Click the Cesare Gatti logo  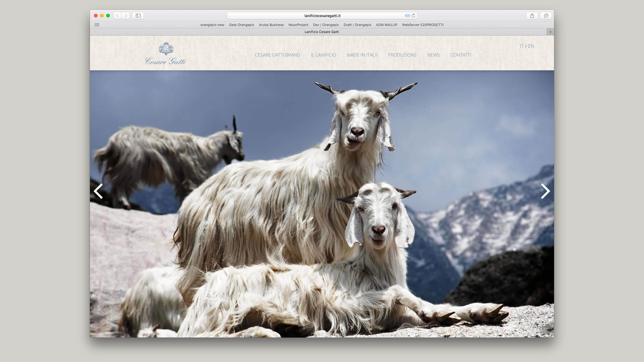pos(166,53)
